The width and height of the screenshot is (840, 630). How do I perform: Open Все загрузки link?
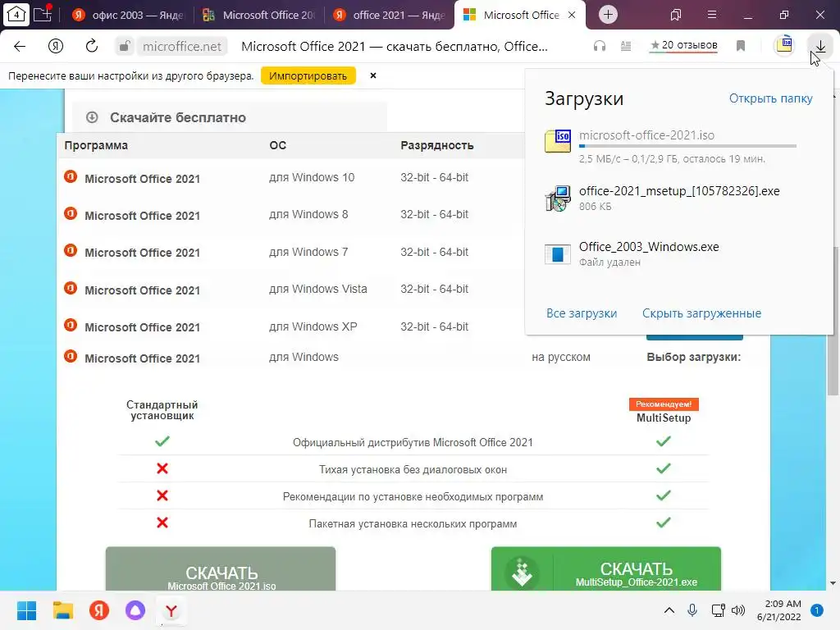(582, 313)
